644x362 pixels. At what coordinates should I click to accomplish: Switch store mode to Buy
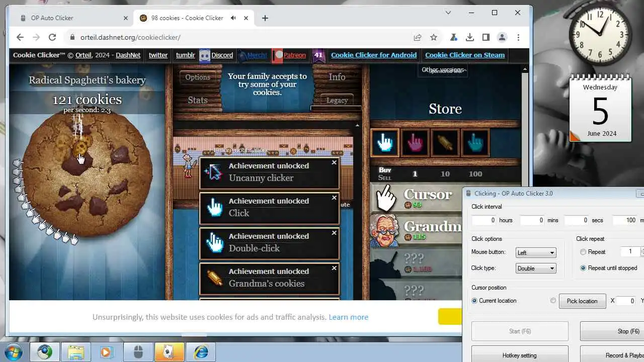(385, 170)
